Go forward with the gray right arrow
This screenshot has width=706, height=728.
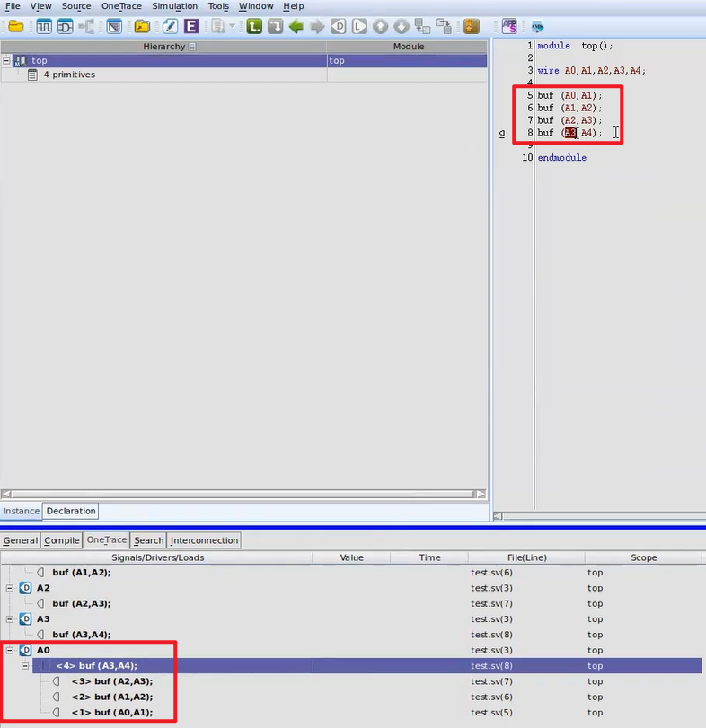tap(317, 26)
